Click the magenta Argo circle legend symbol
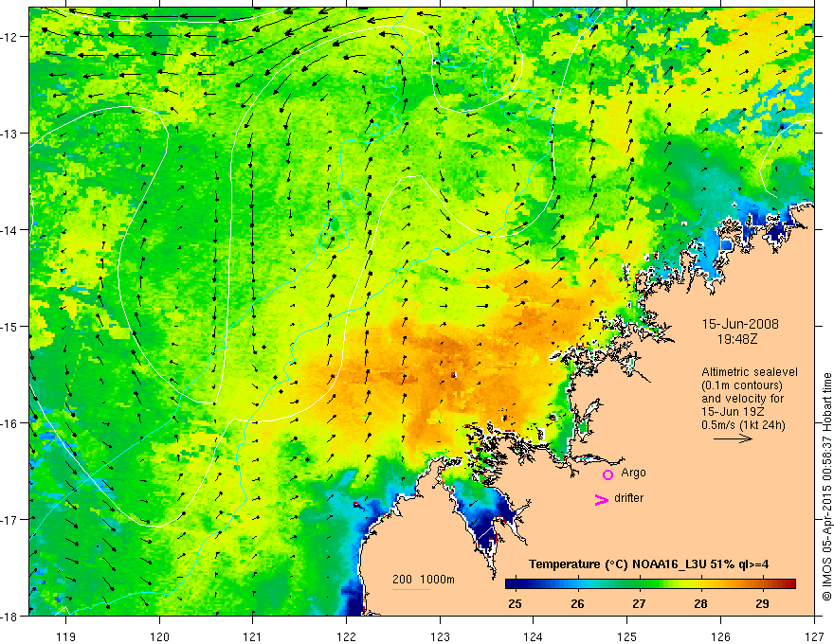The image size is (834, 644). pos(607,474)
